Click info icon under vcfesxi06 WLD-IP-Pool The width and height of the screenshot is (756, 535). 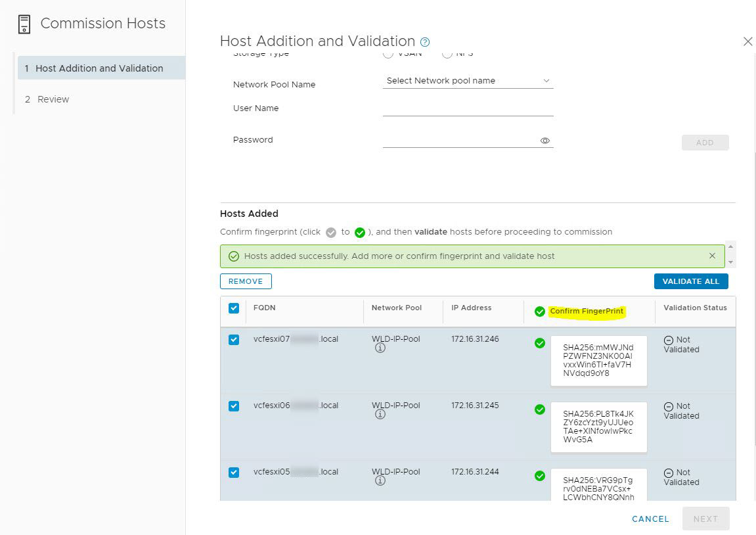[380, 415]
